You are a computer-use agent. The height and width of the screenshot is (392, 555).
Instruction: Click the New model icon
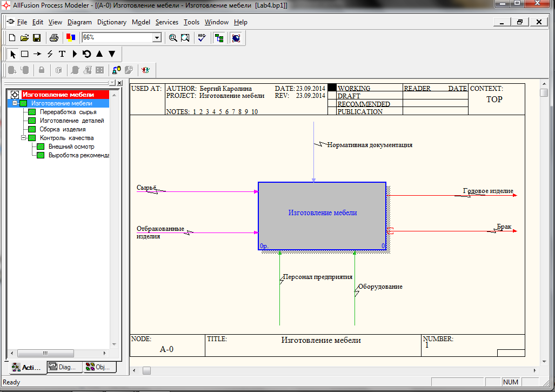[x=12, y=37]
